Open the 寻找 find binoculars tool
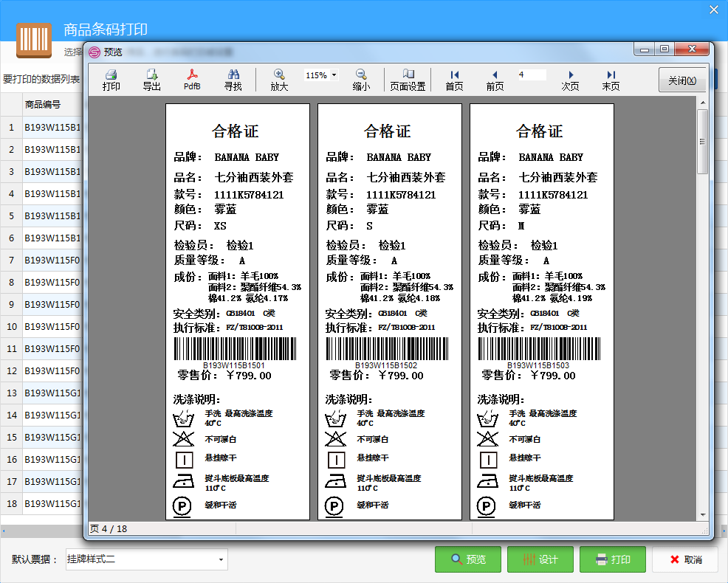 click(233, 80)
